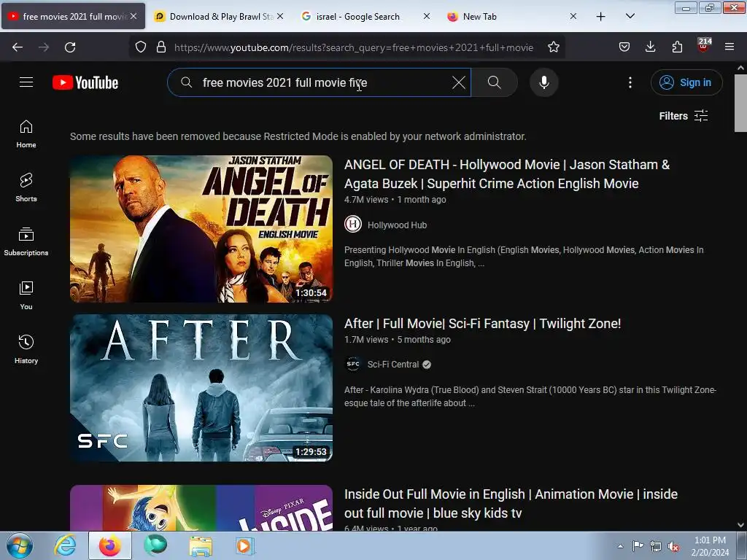Click the YouTube logo
The width and height of the screenshot is (747, 560).
[x=85, y=82]
